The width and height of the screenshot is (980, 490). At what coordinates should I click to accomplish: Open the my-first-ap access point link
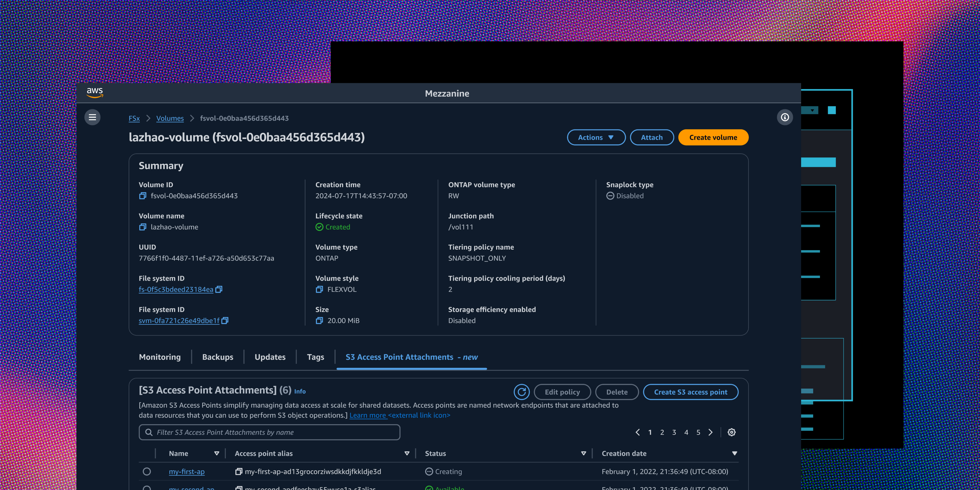186,471
